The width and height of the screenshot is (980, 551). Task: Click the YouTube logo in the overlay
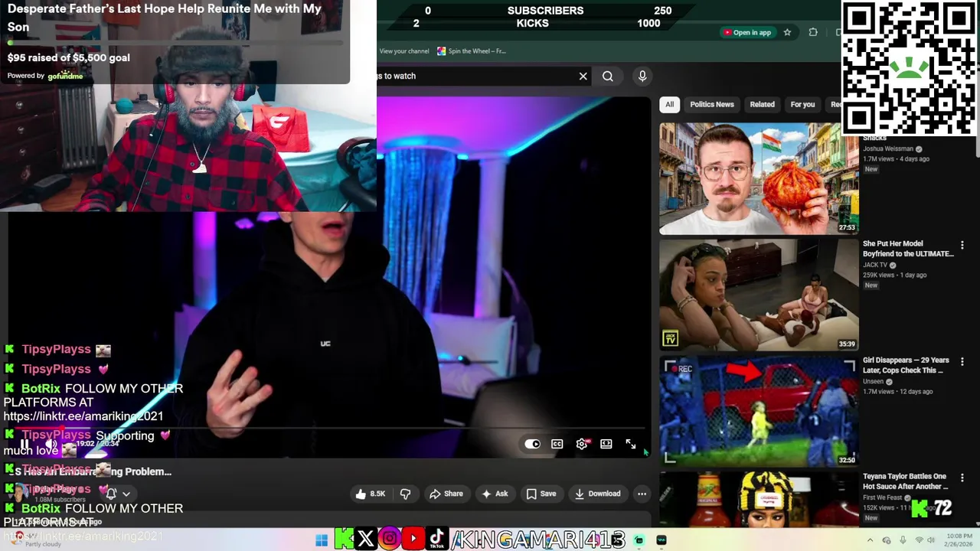[x=413, y=539]
